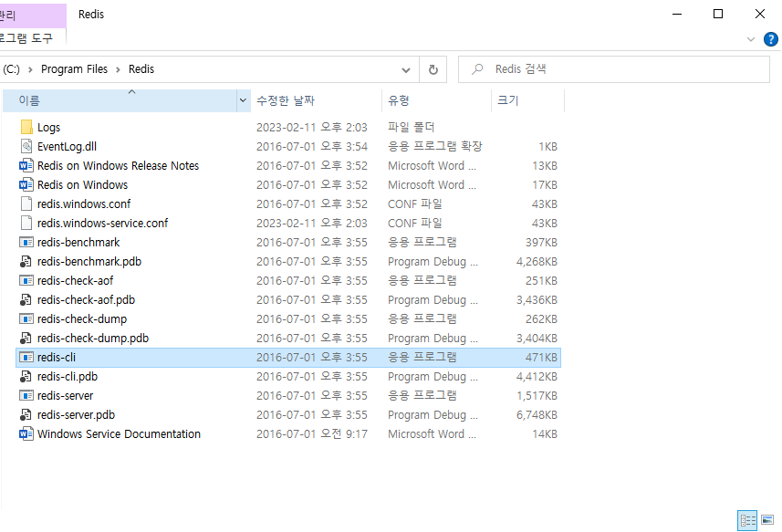Screen dimensions: 782x532
Task: Open the 이름 column filter dropdown
Action: (243, 100)
